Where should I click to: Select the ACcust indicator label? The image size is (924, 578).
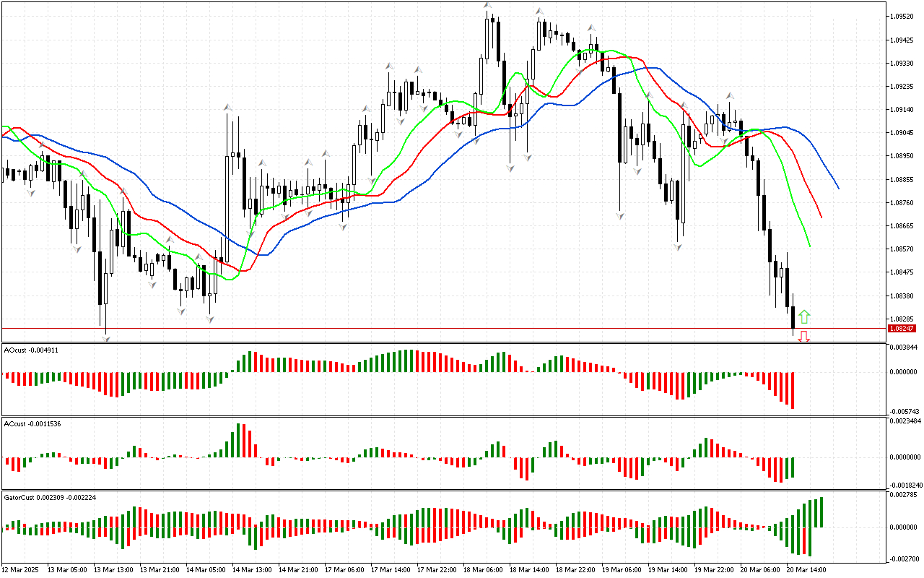[x=32, y=423]
